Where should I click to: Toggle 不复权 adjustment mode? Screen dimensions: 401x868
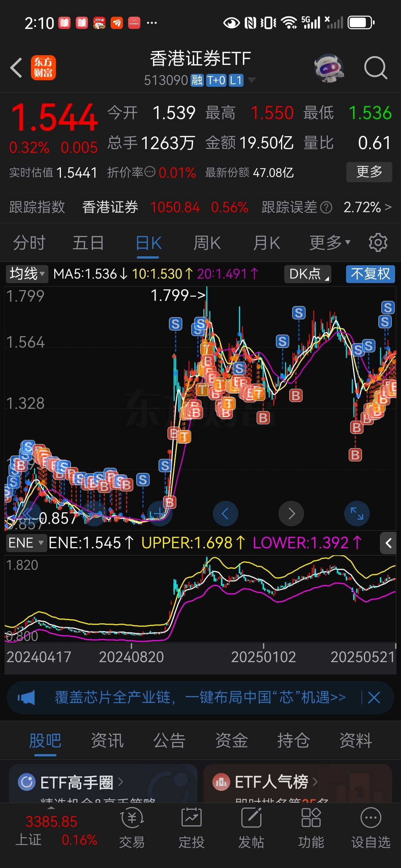tap(371, 274)
